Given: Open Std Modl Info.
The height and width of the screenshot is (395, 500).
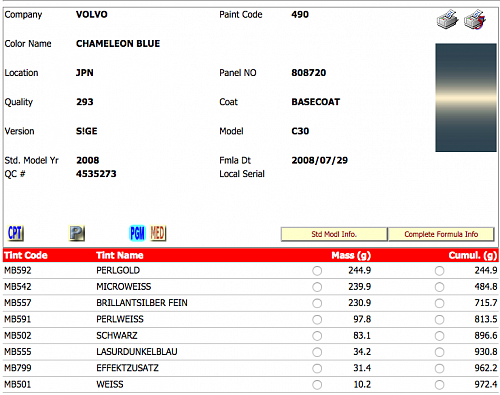Looking at the screenshot, I should 334,234.
